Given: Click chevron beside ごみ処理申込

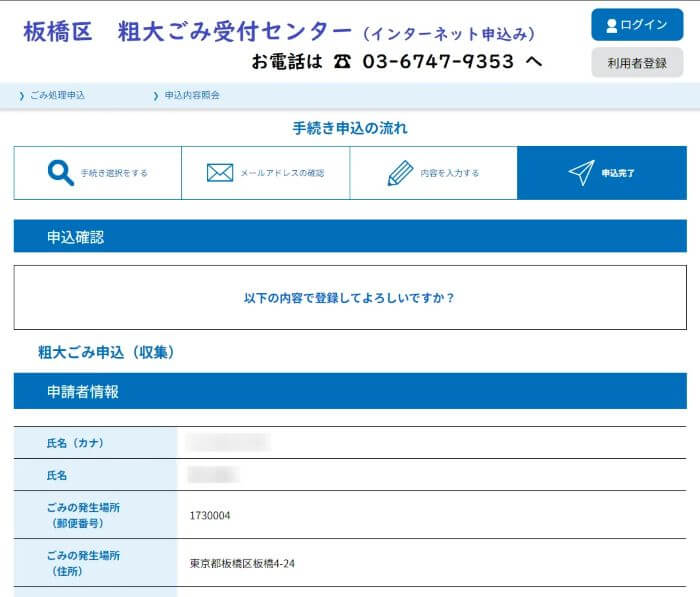Looking at the screenshot, I should tap(21, 96).
